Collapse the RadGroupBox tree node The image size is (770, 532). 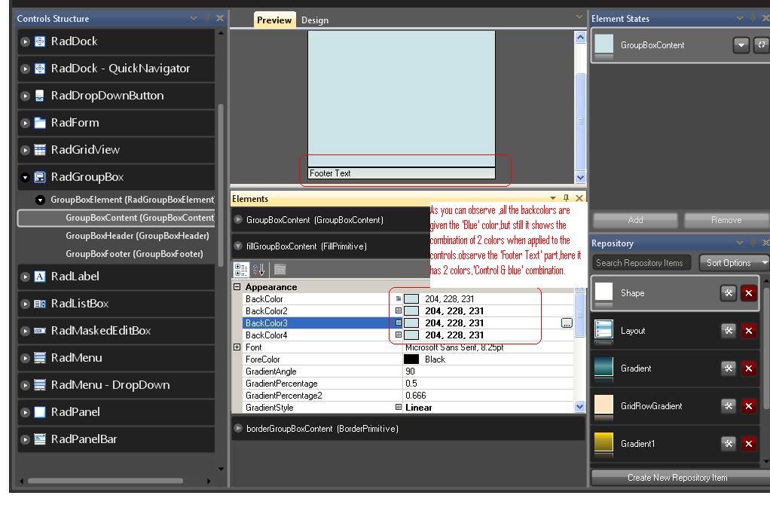pos(25,177)
